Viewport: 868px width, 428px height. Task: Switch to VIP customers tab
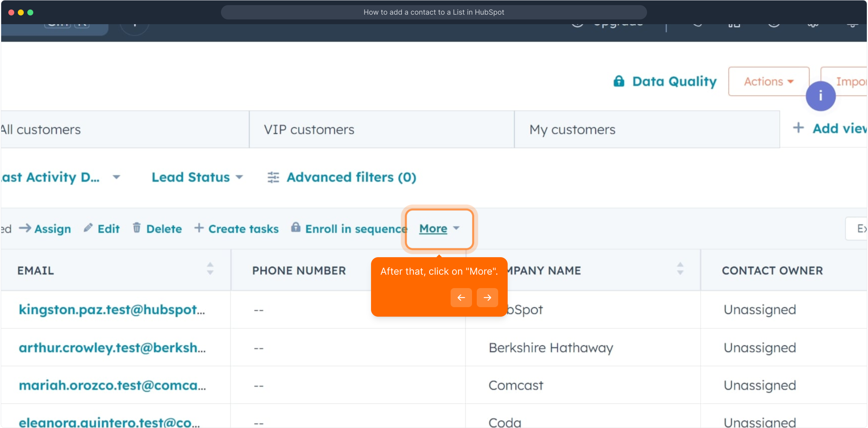309,130
